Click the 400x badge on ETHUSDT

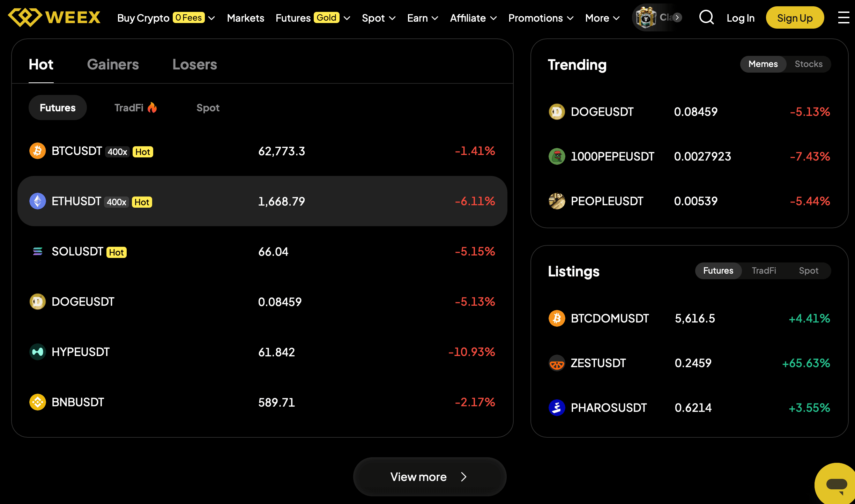(x=117, y=202)
